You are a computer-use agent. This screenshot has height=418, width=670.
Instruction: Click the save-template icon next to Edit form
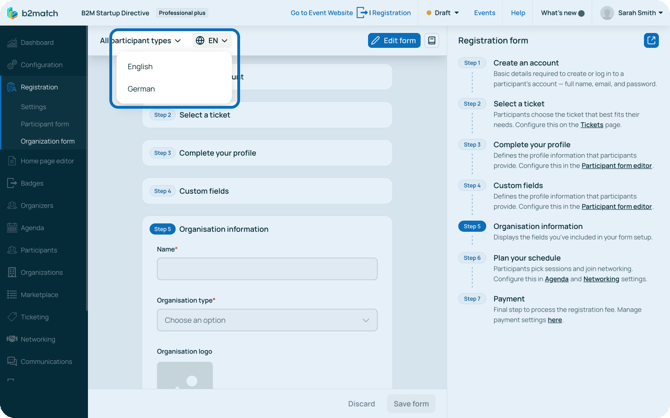[432, 41]
